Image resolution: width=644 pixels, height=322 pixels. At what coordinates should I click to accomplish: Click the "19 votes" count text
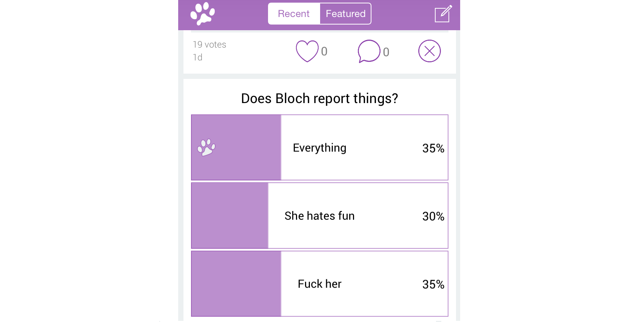click(210, 45)
